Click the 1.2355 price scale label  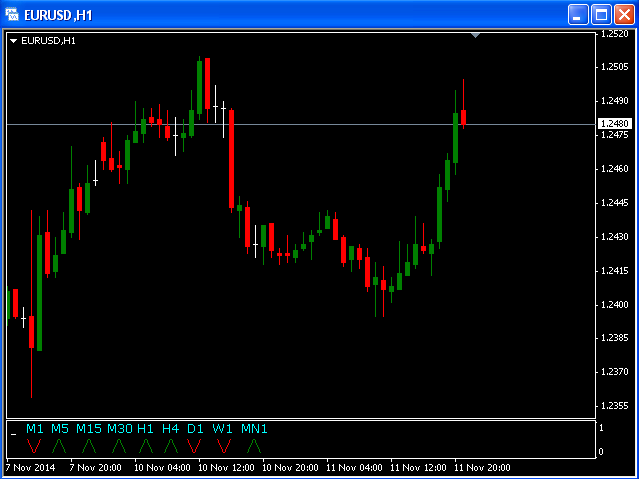click(615, 406)
